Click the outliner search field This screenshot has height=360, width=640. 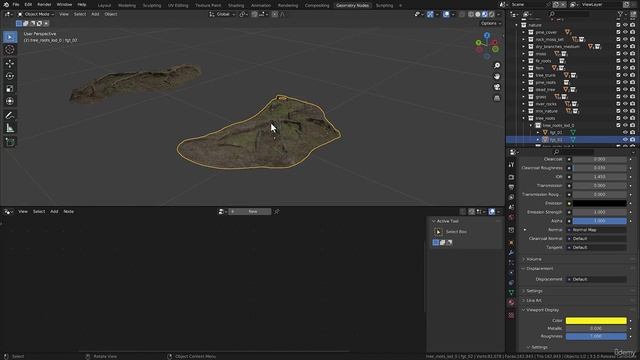569,14
